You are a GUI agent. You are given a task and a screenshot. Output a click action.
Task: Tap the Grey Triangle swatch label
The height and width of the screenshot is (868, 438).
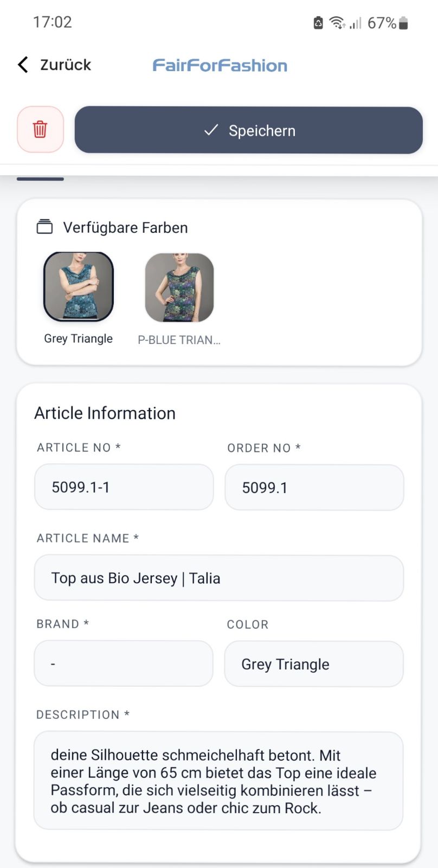(79, 339)
